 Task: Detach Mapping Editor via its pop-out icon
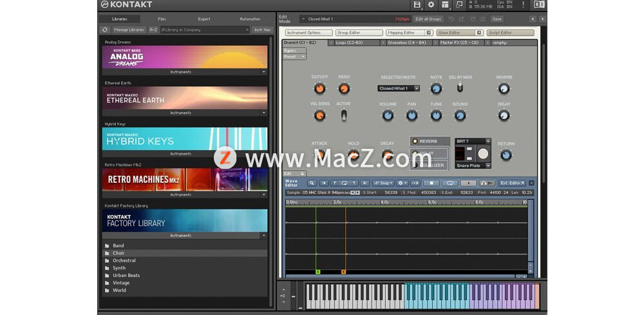point(428,32)
